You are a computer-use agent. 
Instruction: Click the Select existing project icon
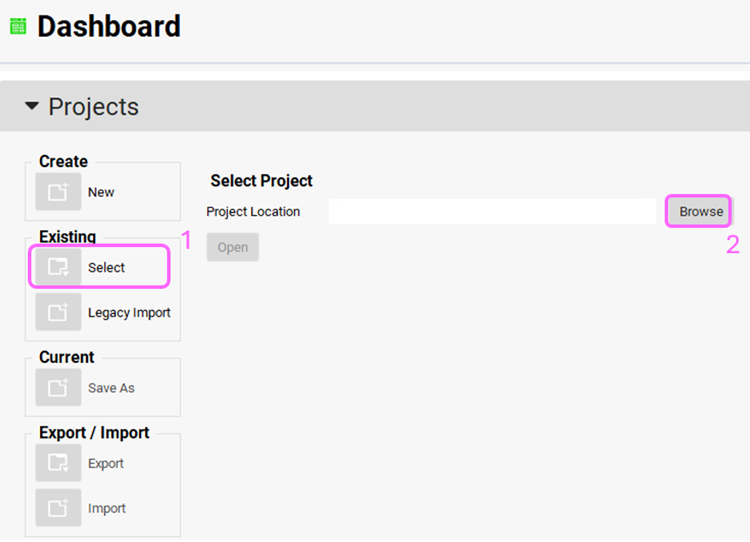click(x=58, y=267)
